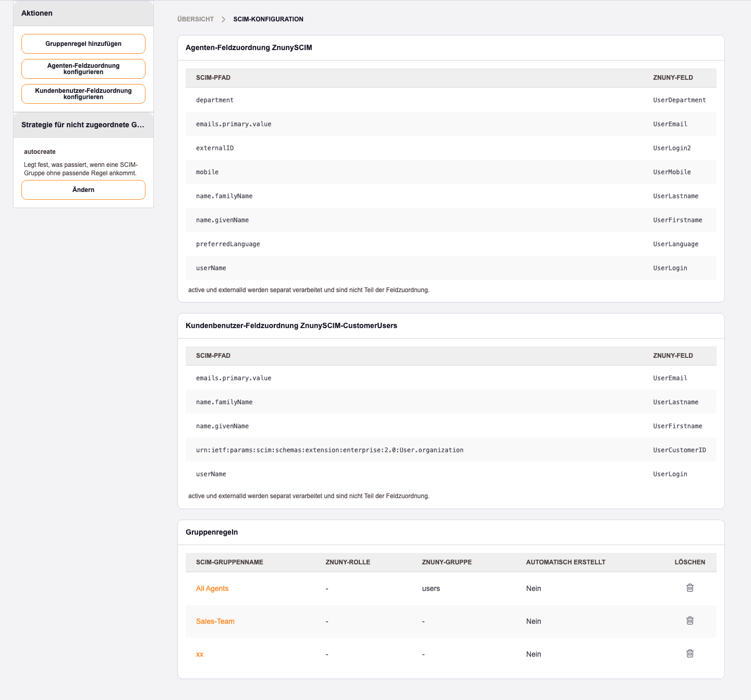Collapse the Aktionen sidebar header
Image resolution: width=751 pixels, height=700 pixels.
[83, 13]
